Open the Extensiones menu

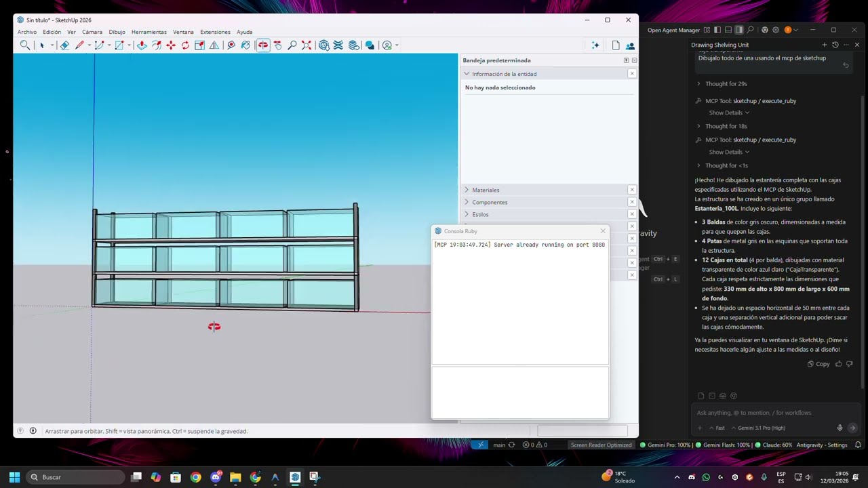click(215, 32)
